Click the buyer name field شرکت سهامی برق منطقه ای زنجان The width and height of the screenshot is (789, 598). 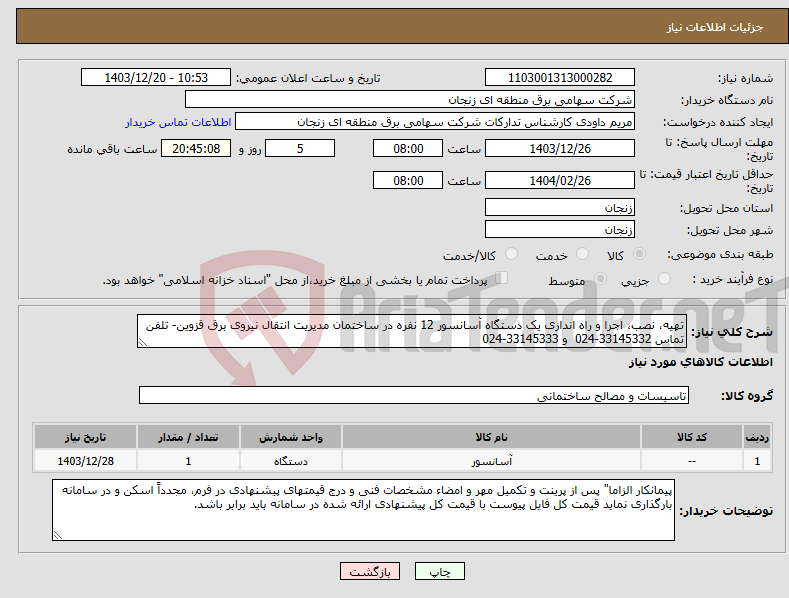410,100
